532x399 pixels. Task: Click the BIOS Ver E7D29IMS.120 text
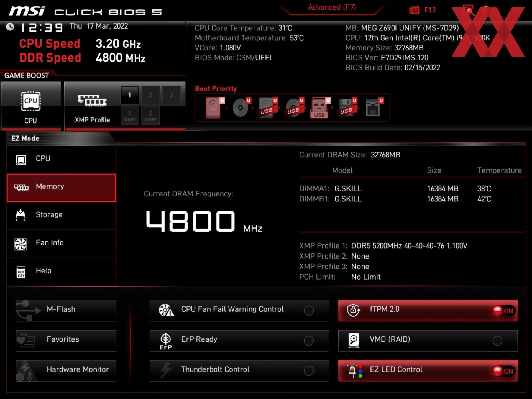(387, 58)
